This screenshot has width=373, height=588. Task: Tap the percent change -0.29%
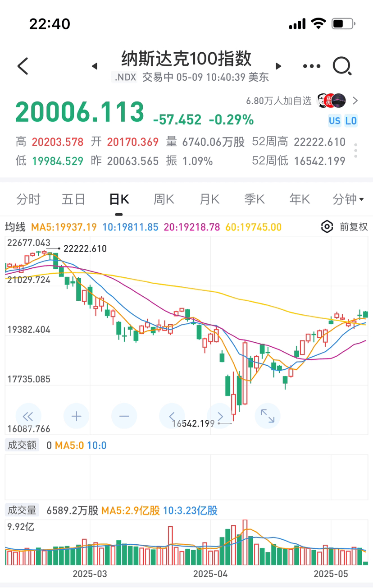click(x=231, y=119)
